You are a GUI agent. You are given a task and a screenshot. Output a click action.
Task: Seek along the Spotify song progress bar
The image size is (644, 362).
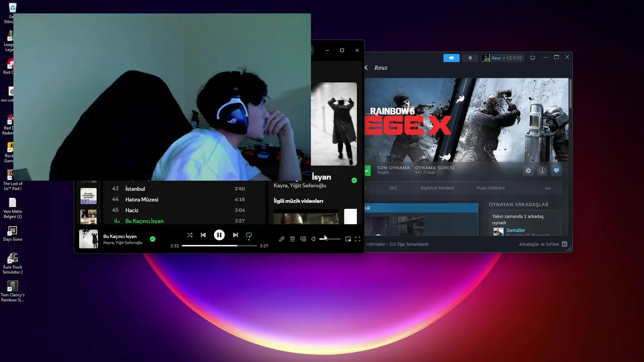[219, 246]
